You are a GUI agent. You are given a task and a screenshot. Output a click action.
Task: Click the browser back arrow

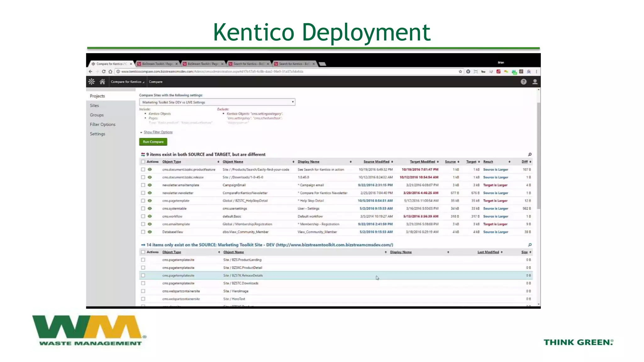[91, 72]
